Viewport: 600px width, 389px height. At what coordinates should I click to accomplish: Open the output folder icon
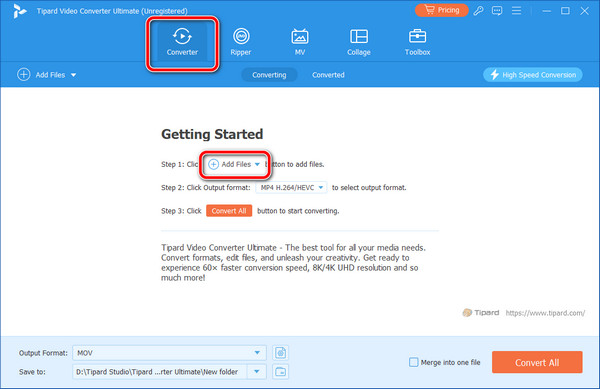[x=280, y=372]
